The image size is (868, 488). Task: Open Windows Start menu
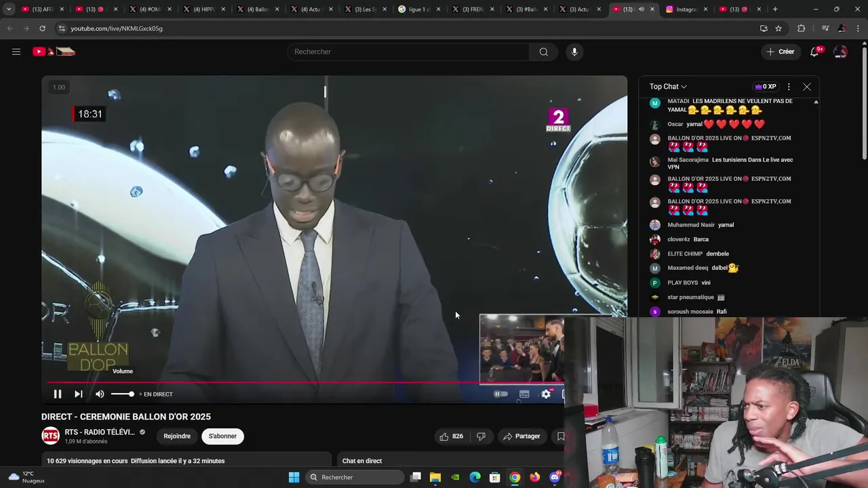point(294,477)
